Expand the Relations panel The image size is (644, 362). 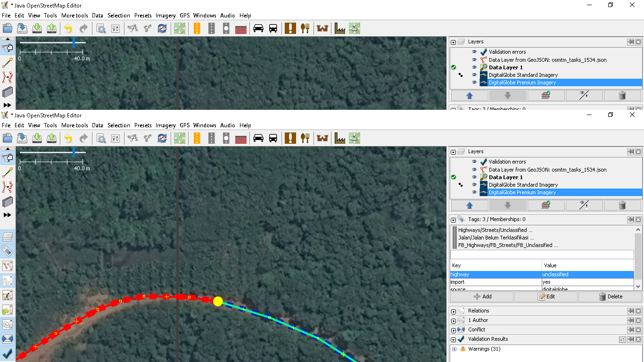454,311
